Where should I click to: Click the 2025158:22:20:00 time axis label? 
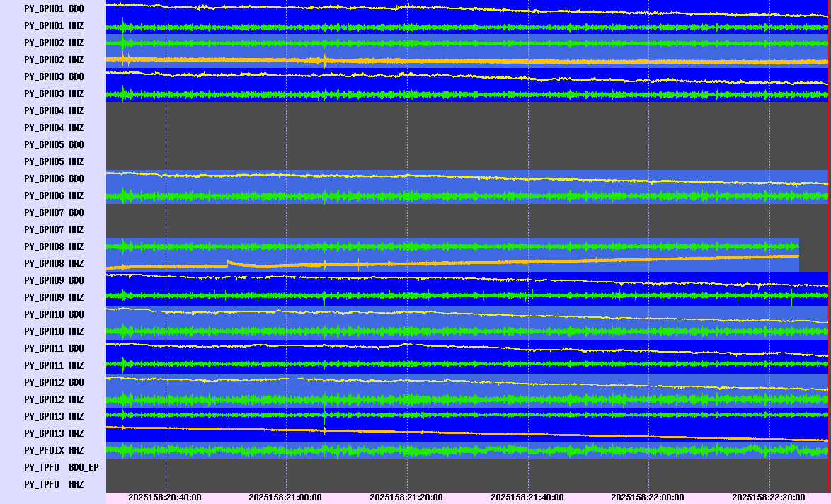click(769, 498)
